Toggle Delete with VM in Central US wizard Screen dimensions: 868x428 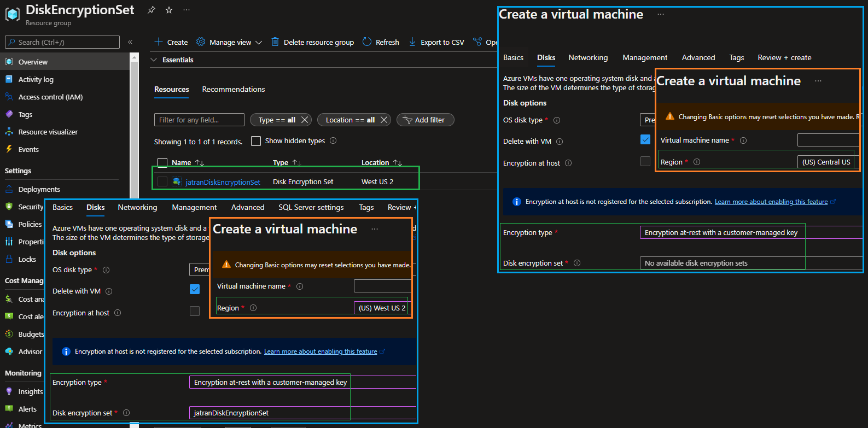tap(645, 139)
